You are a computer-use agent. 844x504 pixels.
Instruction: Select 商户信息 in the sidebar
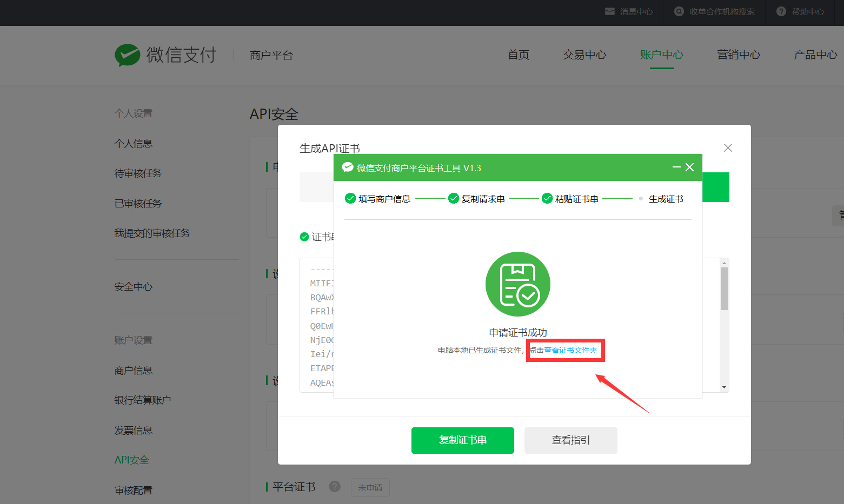(133, 371)
